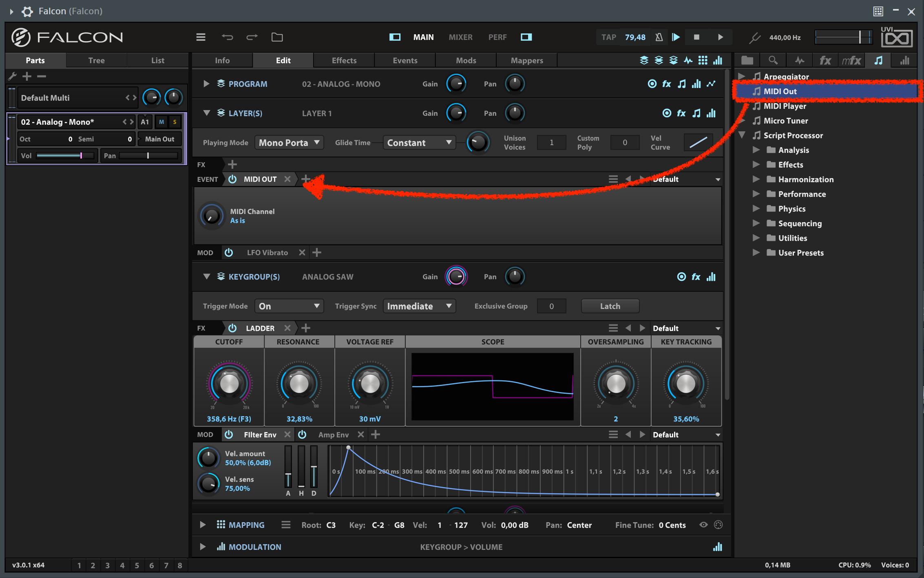Click the Exclusive Group number field
The width and height of the screenshot is (924, 578).
(551, 306)
